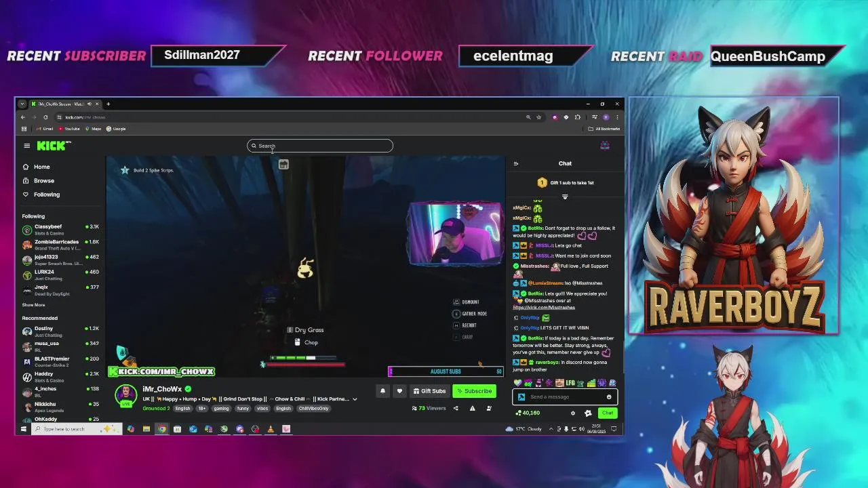Image resolution: width=868 pixels, height=488 pixels.
Task: Open the Extensions puzzle icon
Action: (x=578, y=117)
